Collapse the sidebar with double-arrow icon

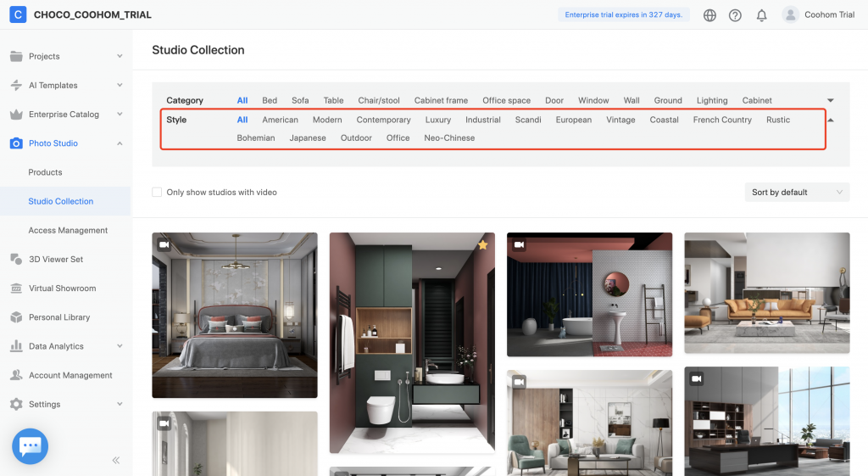116,460
